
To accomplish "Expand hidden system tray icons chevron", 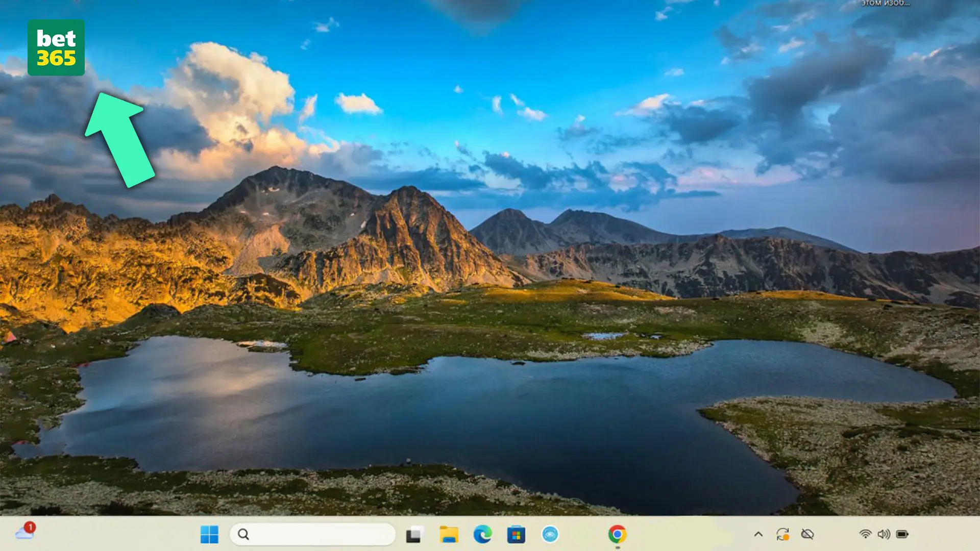I will pyautogui.click(x=758, y=534).
